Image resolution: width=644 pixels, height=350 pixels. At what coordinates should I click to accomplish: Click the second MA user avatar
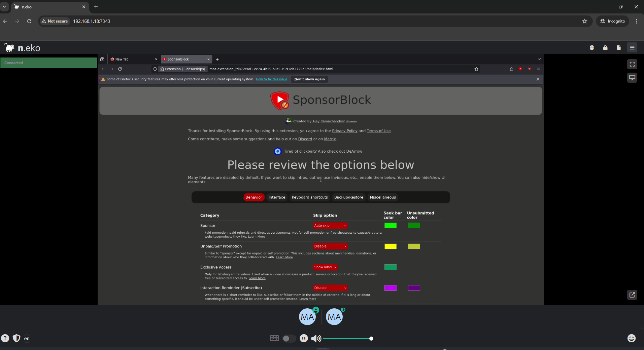pyautogui.click(x=334, y=317)
